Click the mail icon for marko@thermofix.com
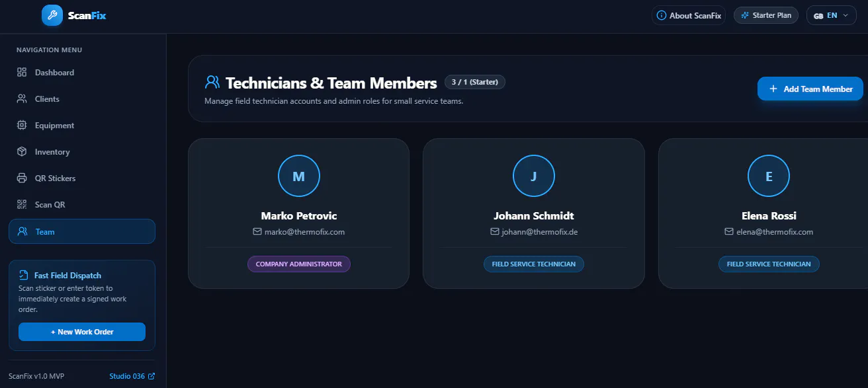Image resolution: width=868 pixels, height=388 pixels. (257, 232)
